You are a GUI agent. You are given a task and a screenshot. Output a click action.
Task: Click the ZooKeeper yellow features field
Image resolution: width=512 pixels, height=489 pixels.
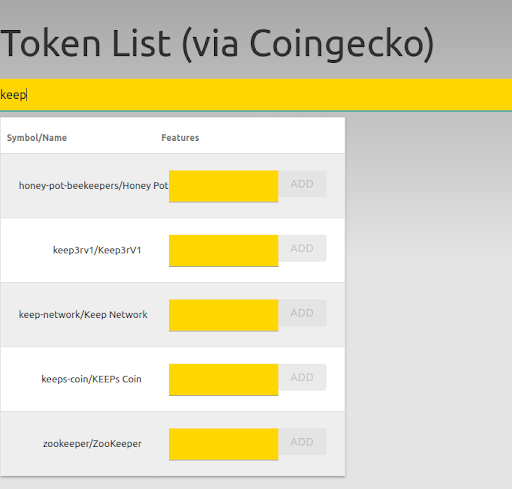pos(223,444)
